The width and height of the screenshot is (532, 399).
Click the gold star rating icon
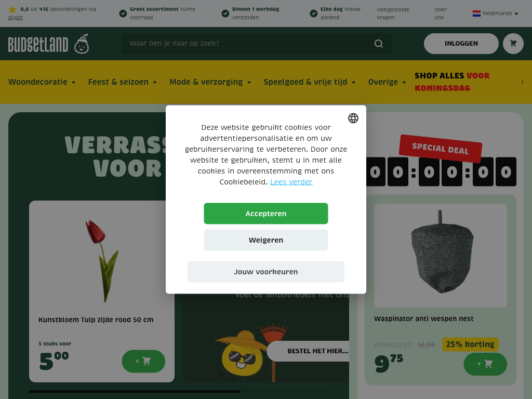coord(12,9)
